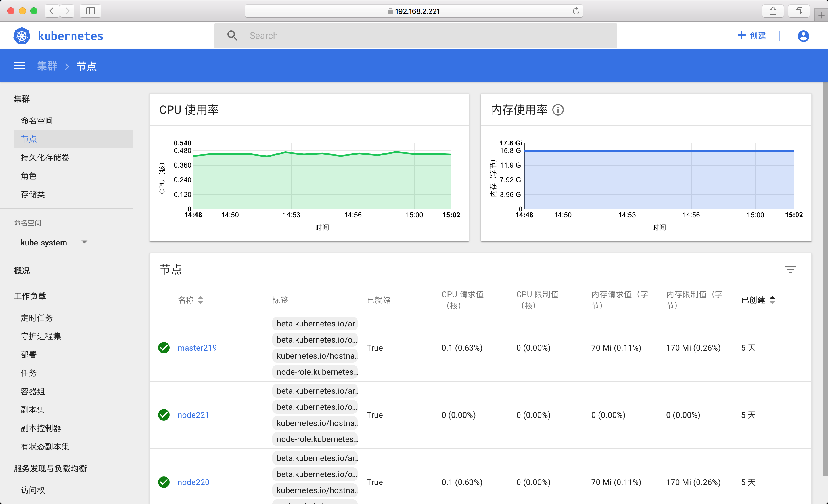This screenshot has width=828, height=504.
Task: Click the search magnifier icon
Action: coord(232,36)
